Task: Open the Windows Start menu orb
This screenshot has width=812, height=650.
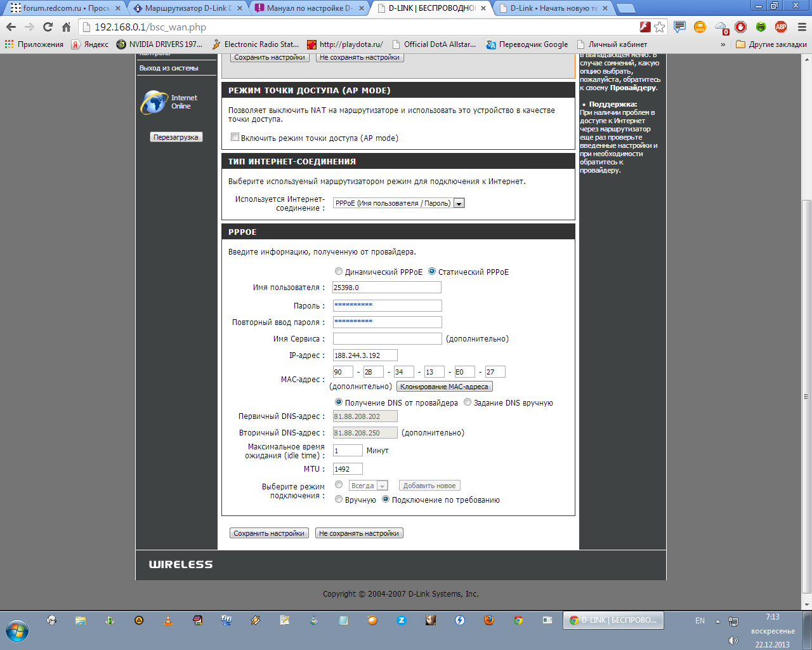Action: pyautogui.click(x=17, y=632)
